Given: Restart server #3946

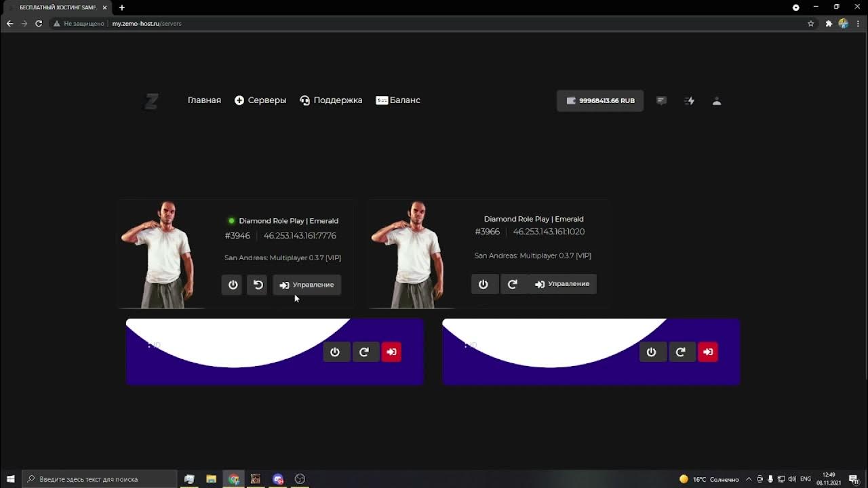Looking at the screenshot, I should coord(258,285).
